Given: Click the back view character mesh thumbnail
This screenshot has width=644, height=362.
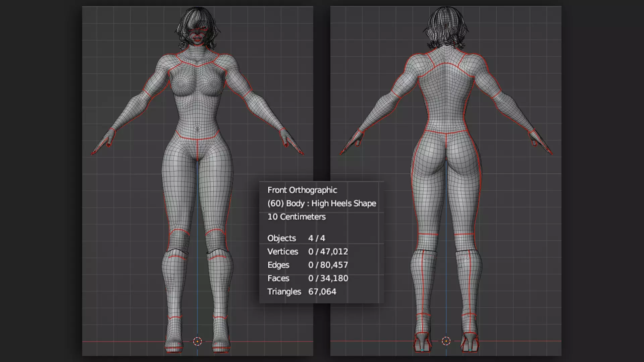Looking at the screenshot, I should [x=446, y=181].
